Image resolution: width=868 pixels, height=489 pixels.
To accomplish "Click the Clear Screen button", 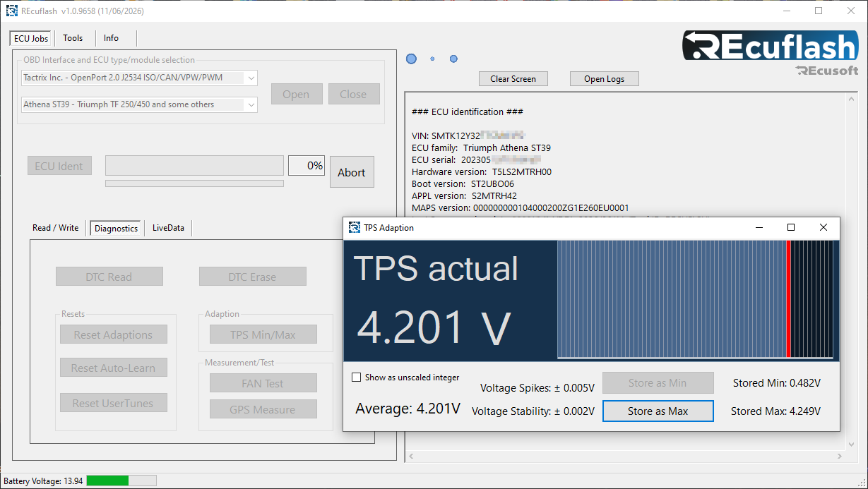I will [513, 79].
